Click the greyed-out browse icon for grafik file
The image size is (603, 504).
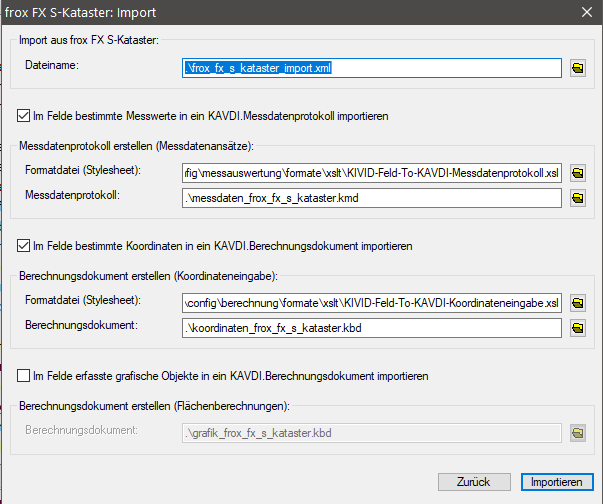(x=578, y=432)
